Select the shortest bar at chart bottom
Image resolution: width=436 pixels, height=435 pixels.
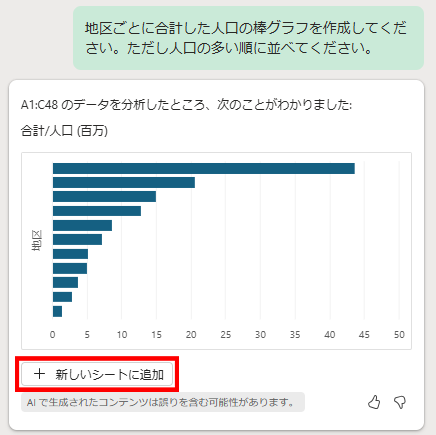[57, 311]
